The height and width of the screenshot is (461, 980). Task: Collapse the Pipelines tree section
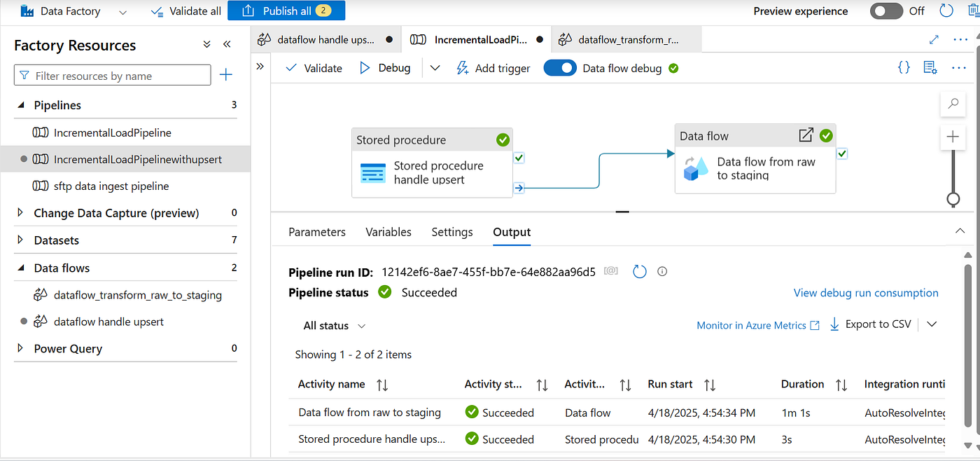tap(20, 105)
